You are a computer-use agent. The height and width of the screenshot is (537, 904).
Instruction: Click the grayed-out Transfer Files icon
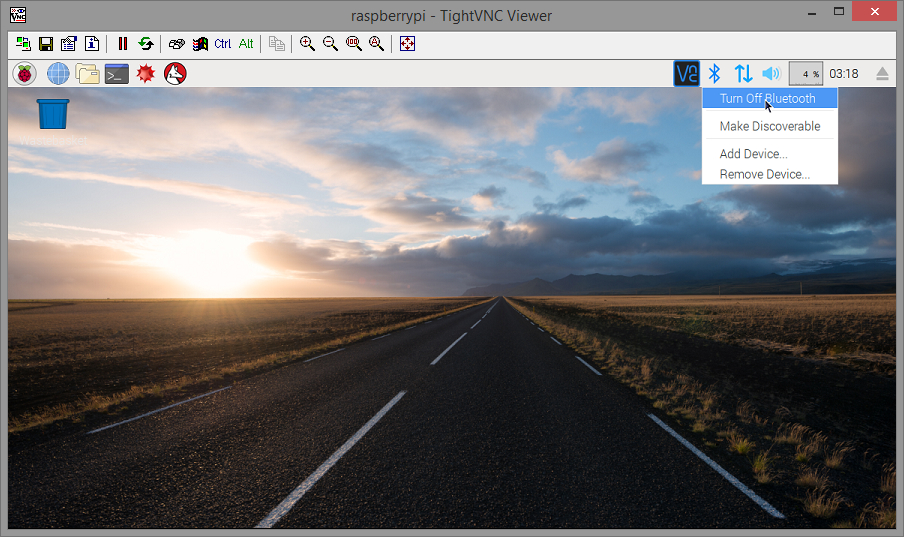(x=277, y=44)
